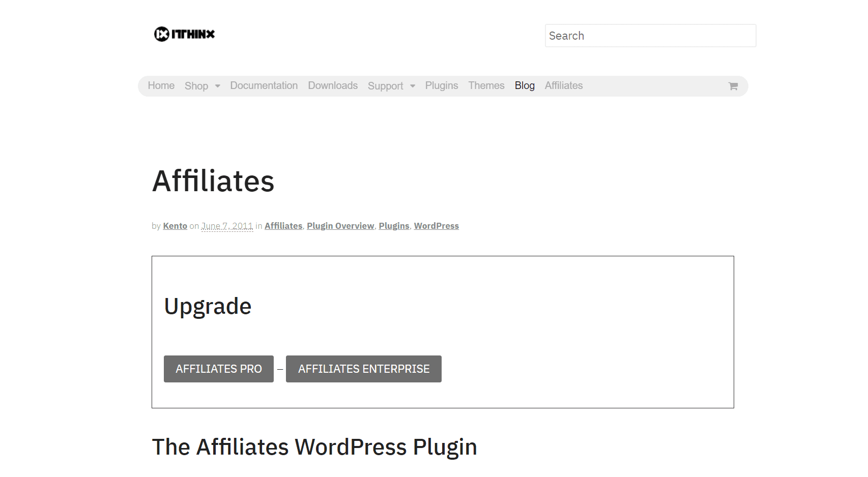868x477 pixels.
Task: Click the AFFILIATES PRO button
Action: (x=218, y=369)
